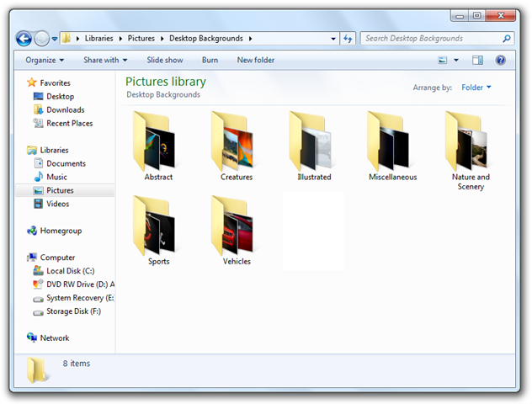
Task: Open the Arrange by Folder dropdown
Action: click(x=476, y=88)
